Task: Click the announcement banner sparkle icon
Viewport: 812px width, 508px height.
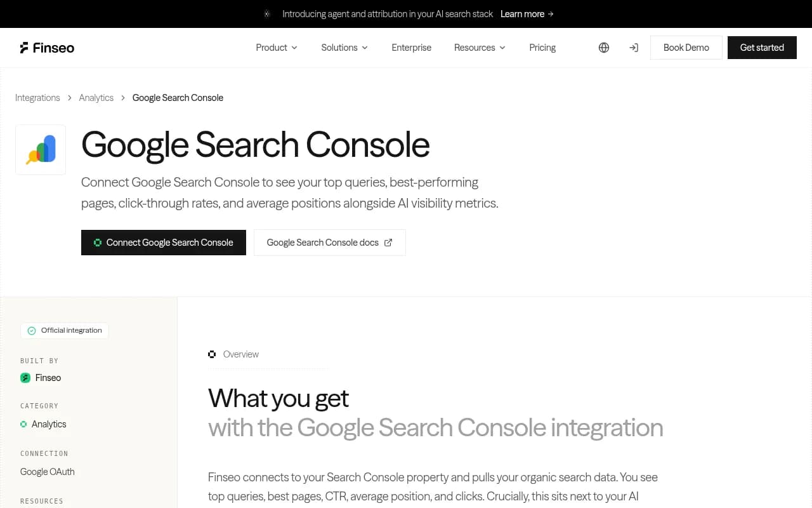Action: [x=267, y=14]
